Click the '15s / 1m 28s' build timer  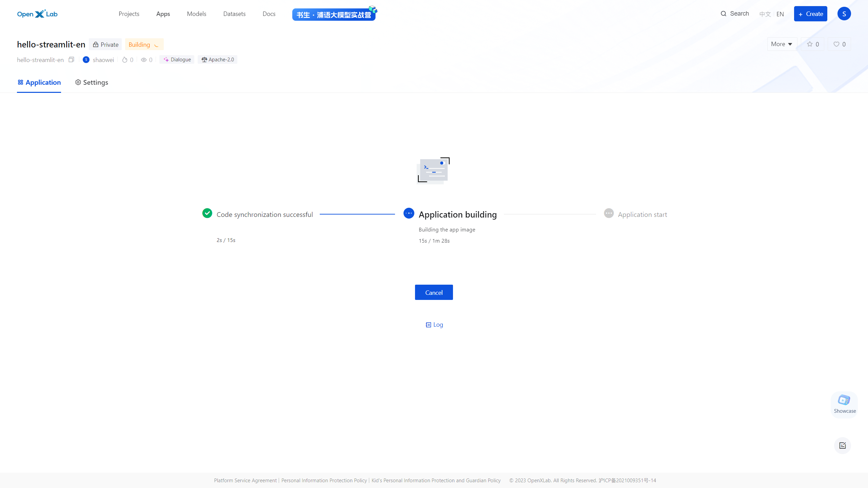tap(434, 241)
